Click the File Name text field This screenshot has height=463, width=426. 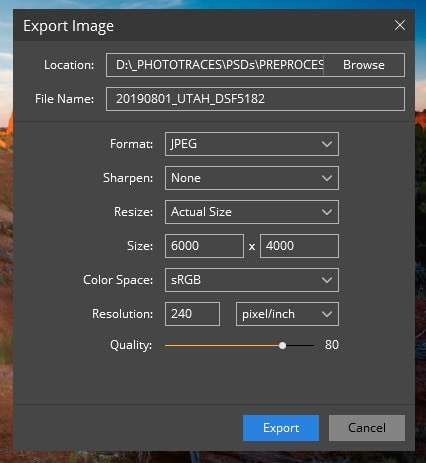click(x=255, y=99)
